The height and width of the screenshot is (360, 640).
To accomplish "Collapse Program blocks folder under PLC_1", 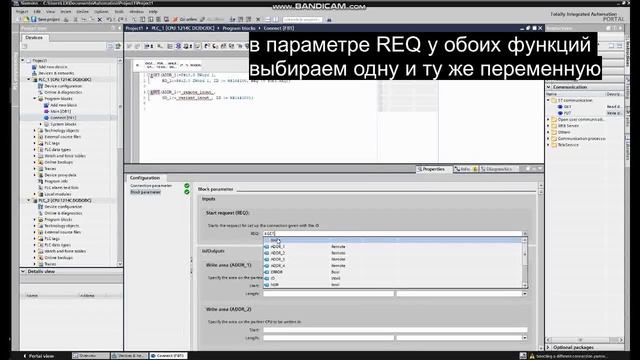I will coord(35,99).
